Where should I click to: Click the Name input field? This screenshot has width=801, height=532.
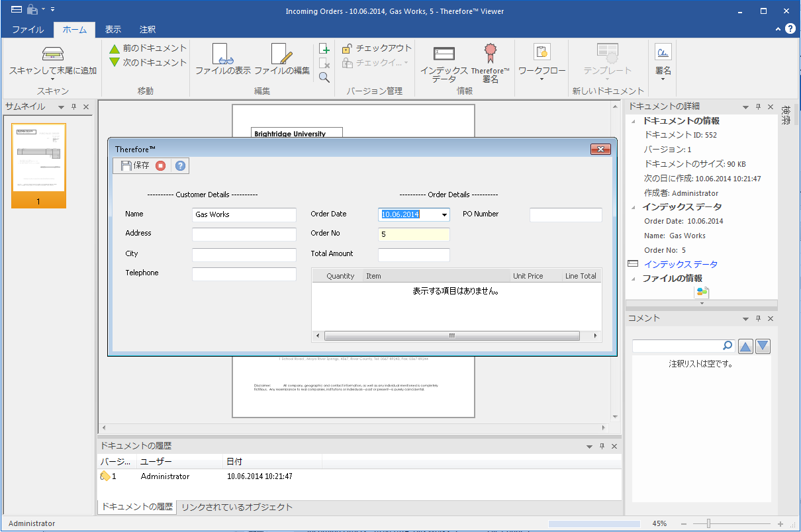(244, 214)
